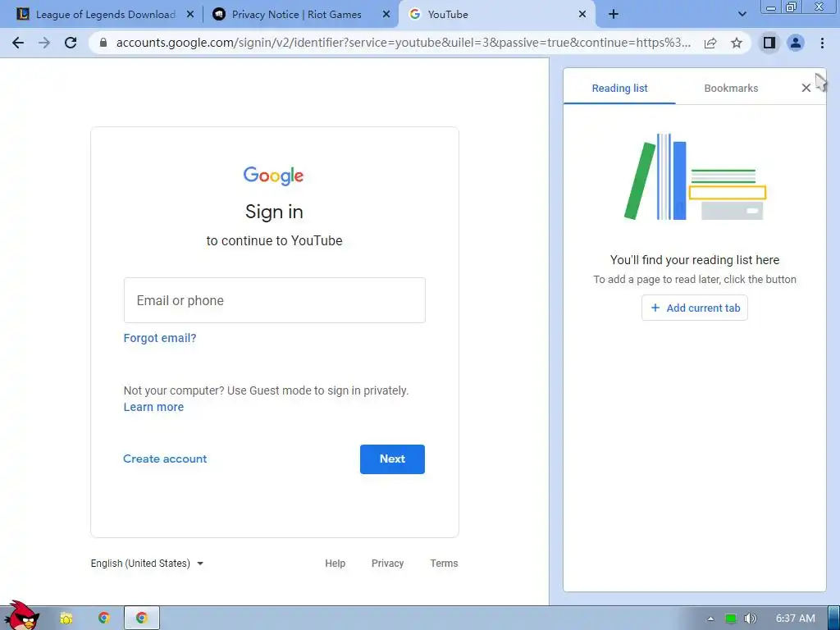This screenshot has height=630, width=840.
Task: Open the Terms footer link
Action: 444,564
